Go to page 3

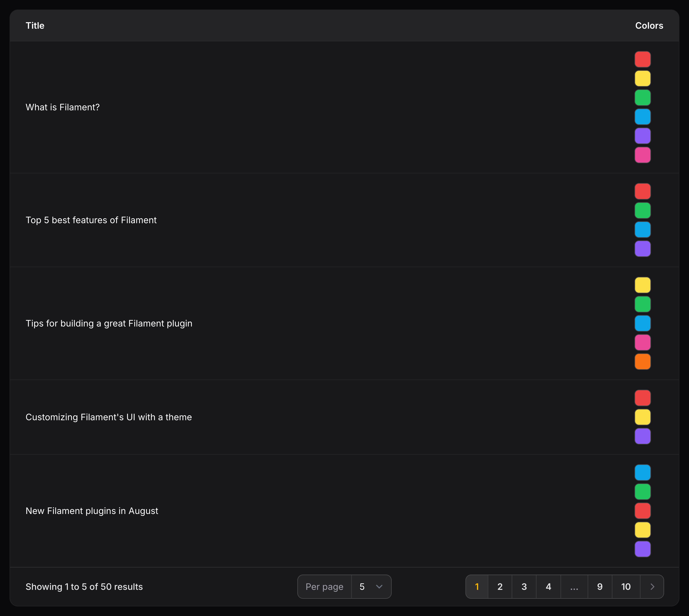pyautogui.click(x=524, y=586)
